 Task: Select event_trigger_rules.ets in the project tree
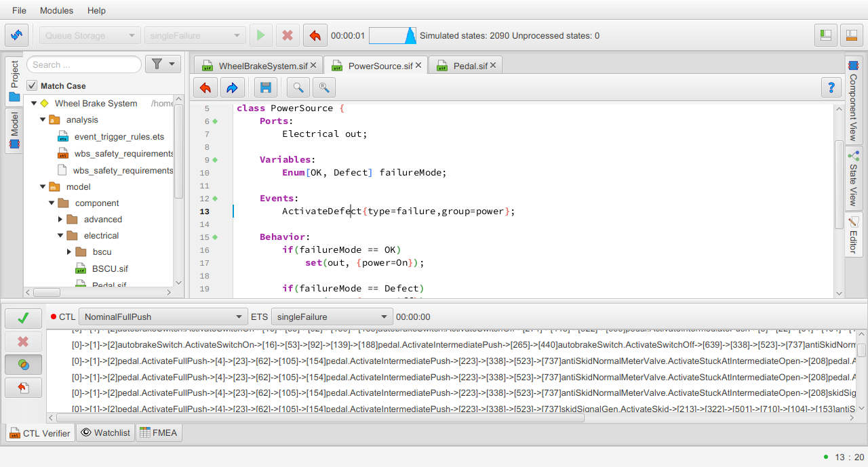click(119, 137)
